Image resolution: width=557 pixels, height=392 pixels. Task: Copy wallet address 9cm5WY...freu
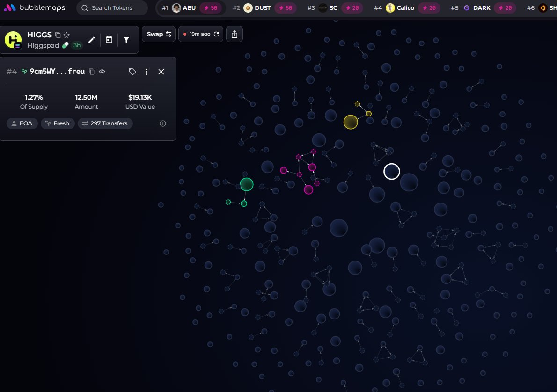(x=92, y=72)
